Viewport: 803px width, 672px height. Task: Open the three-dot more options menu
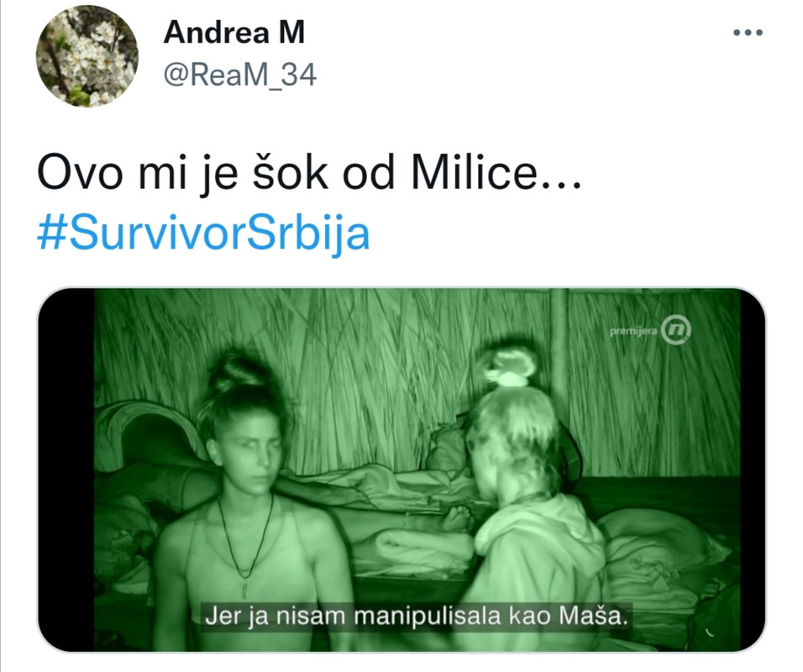pyautogui.click(x=748, y=32)
